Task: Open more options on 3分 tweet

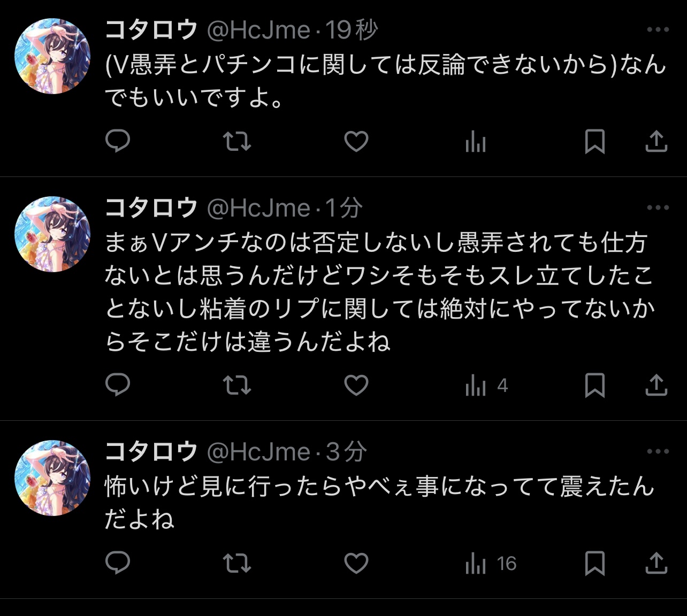Action: click(x=658, y=451)
